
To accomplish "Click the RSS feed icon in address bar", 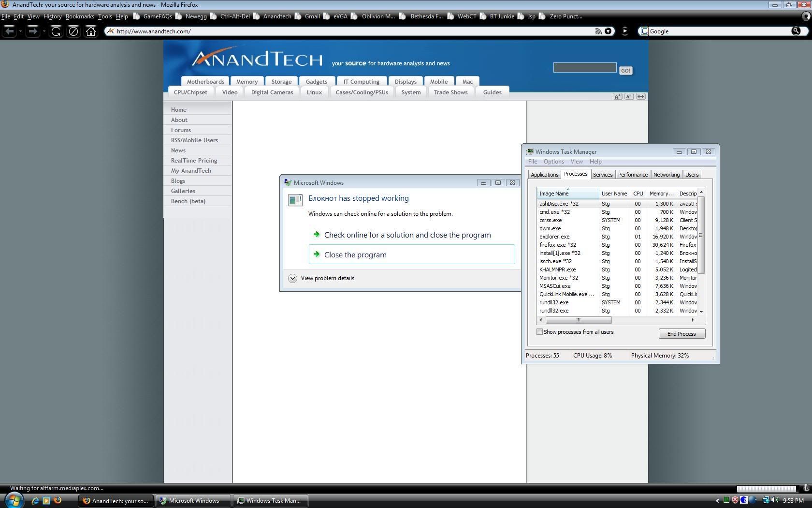I will [x=598, y=31].
